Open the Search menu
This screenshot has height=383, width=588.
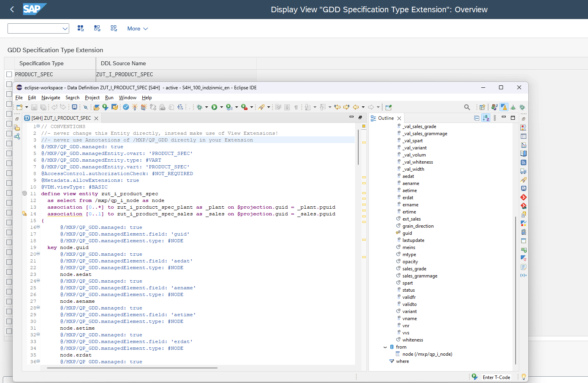pos(72,98)
